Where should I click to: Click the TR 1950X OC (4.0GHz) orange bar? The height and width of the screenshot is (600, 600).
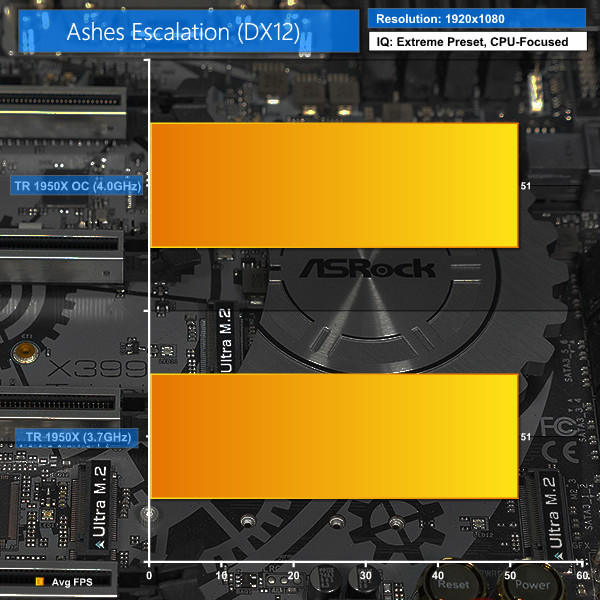click(x=334, y=185)
